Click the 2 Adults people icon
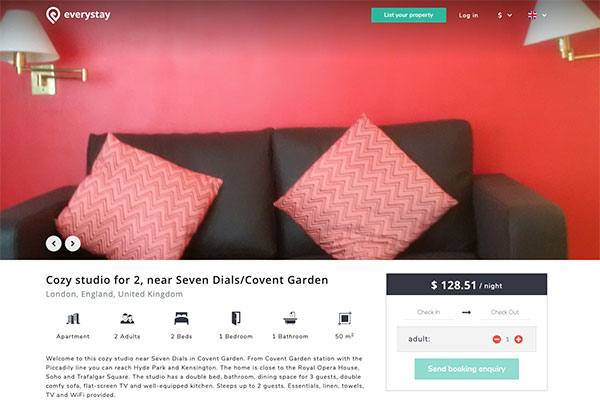The image size is (600, 400). click(x=127, y=318)
